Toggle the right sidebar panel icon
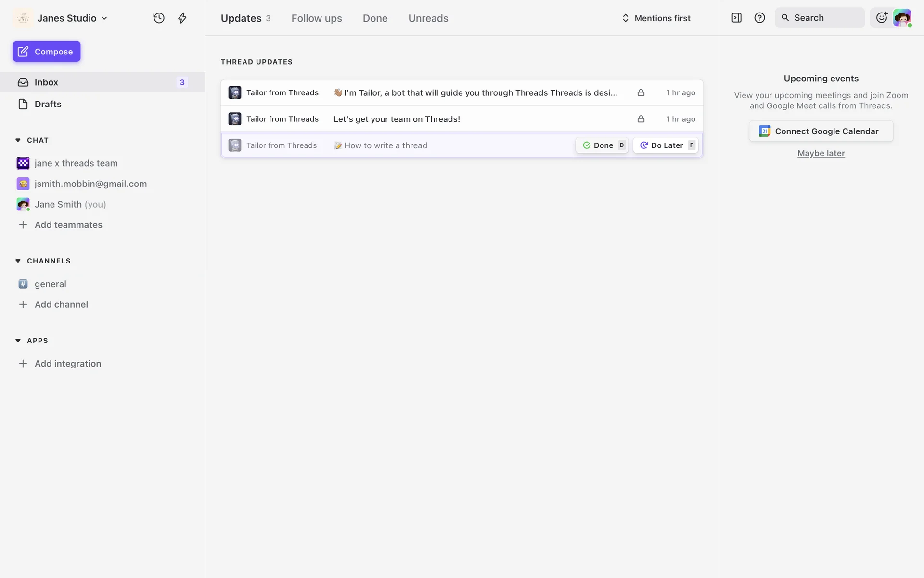This screenshot has height=578, width=924. click(736, 18)
